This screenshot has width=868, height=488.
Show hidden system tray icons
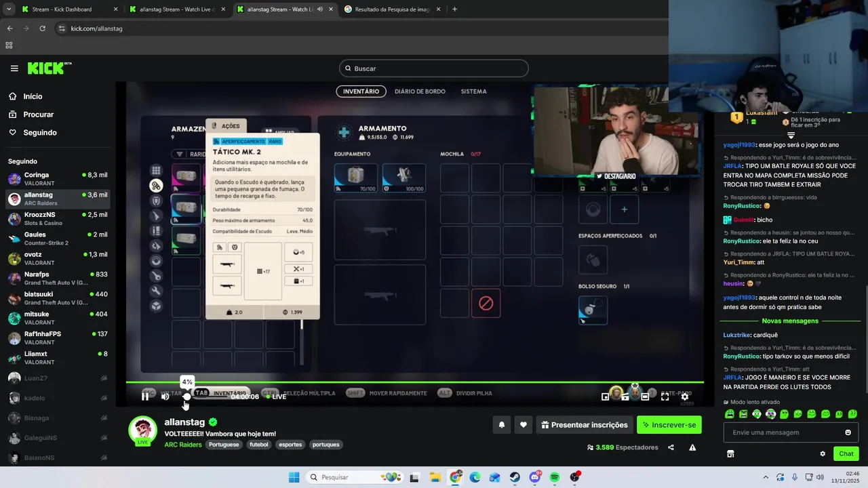[x=766, y=477]
